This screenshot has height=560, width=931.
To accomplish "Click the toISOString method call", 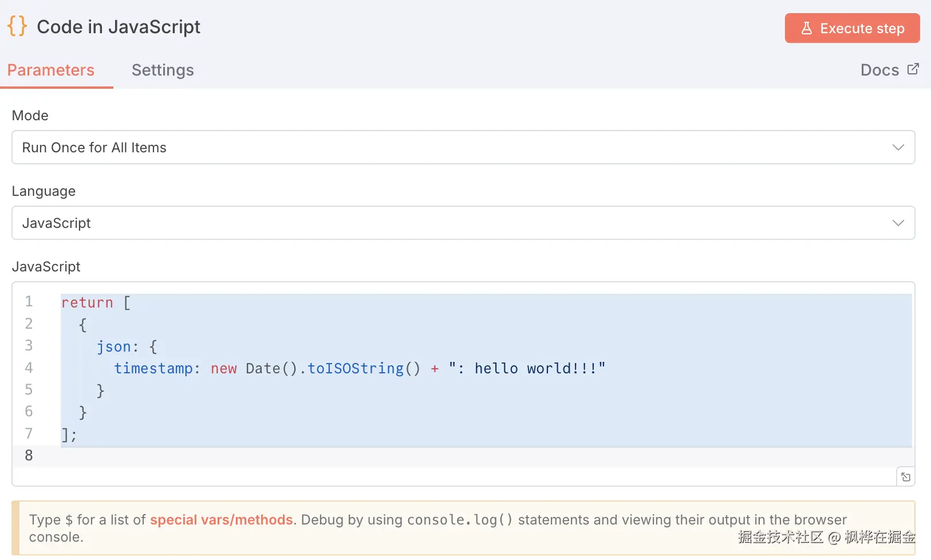I will point(356,368).
